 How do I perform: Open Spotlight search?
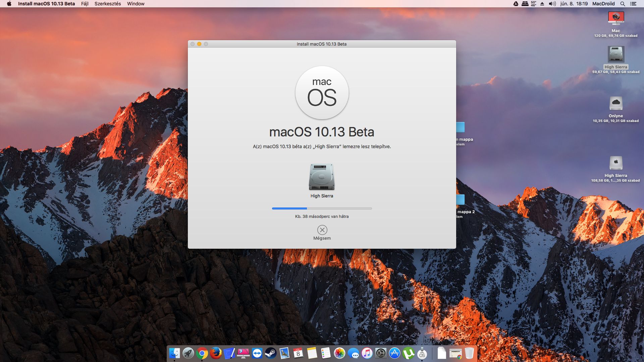click(623, 4)
